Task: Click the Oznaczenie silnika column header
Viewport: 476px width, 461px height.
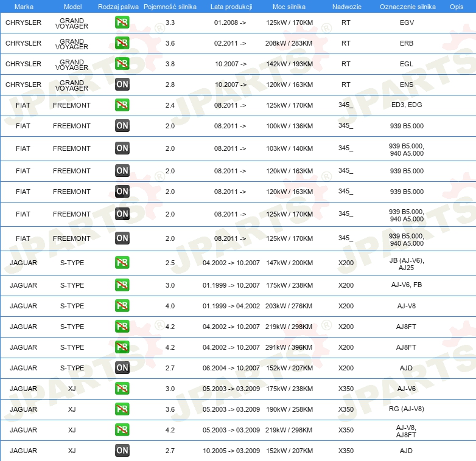Action: tap(407, 7)
